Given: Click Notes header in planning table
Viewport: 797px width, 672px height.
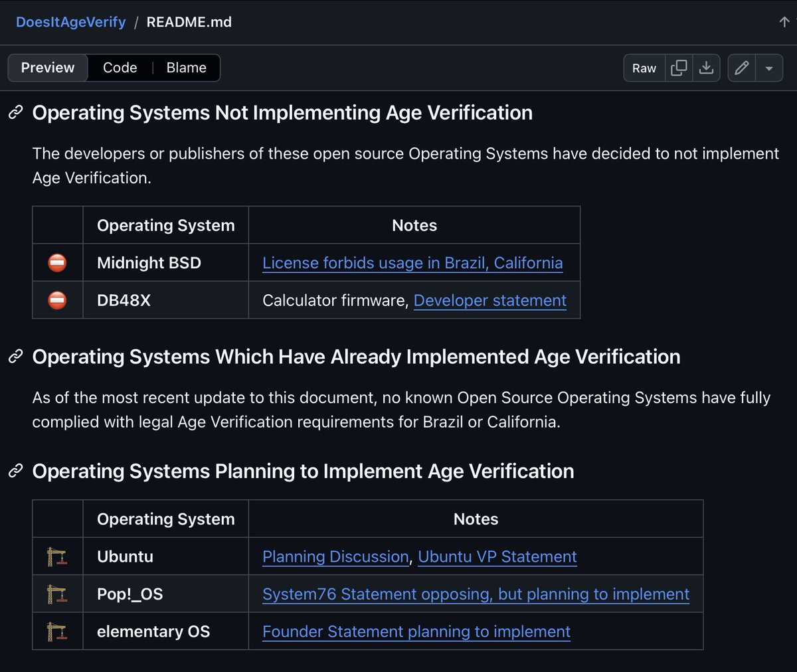Looking at the screenshot, I should click(x=476, y=519).
